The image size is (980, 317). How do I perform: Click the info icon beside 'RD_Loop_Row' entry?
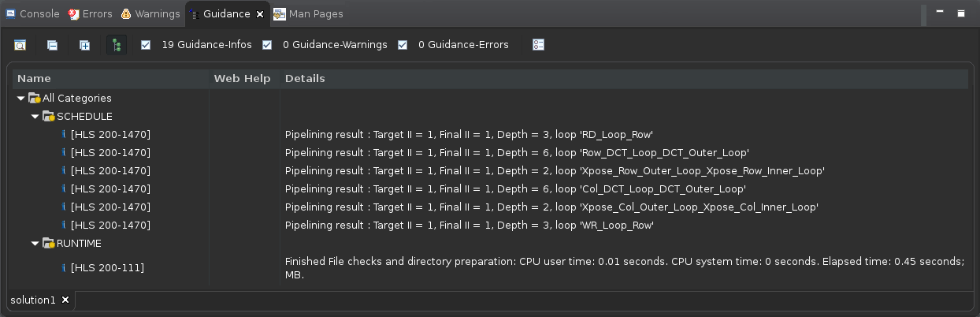(x=64, y=134)
